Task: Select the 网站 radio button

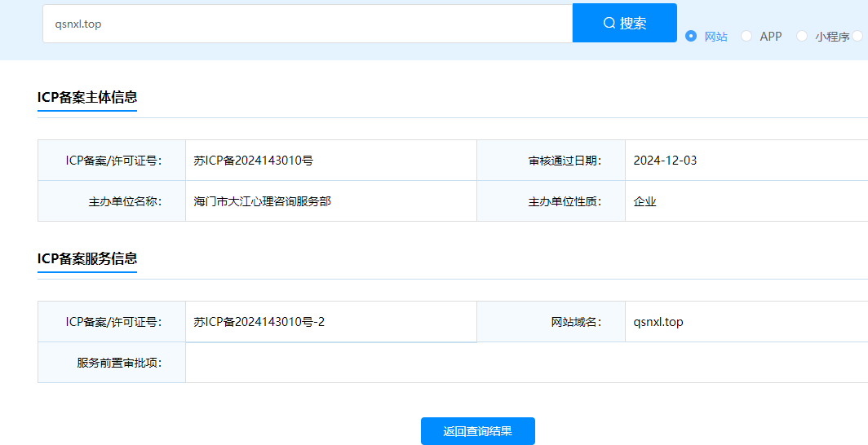Action: tap(691, 36)
